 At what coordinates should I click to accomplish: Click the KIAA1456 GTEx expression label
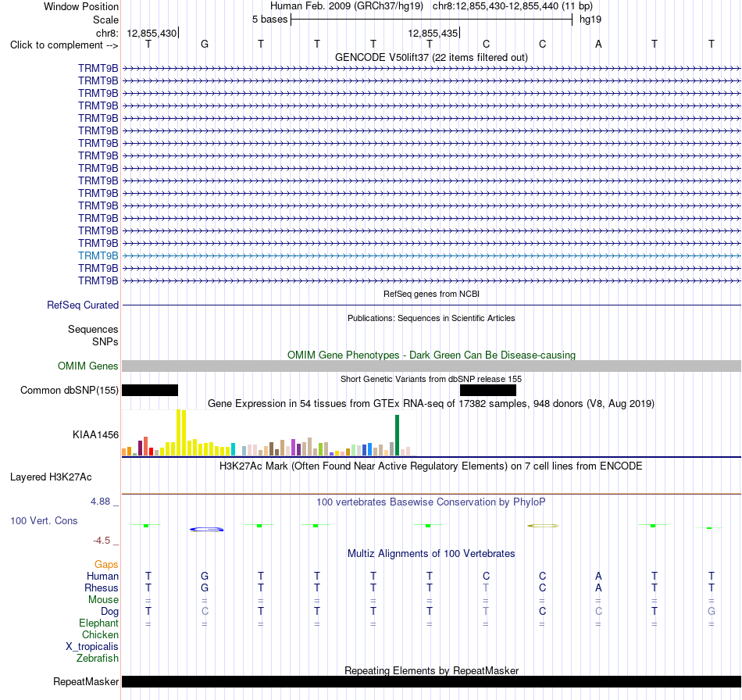[95, 434]
